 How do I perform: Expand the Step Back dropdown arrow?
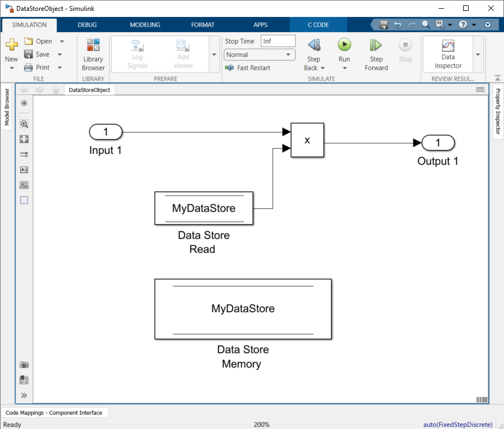(323, 68)
